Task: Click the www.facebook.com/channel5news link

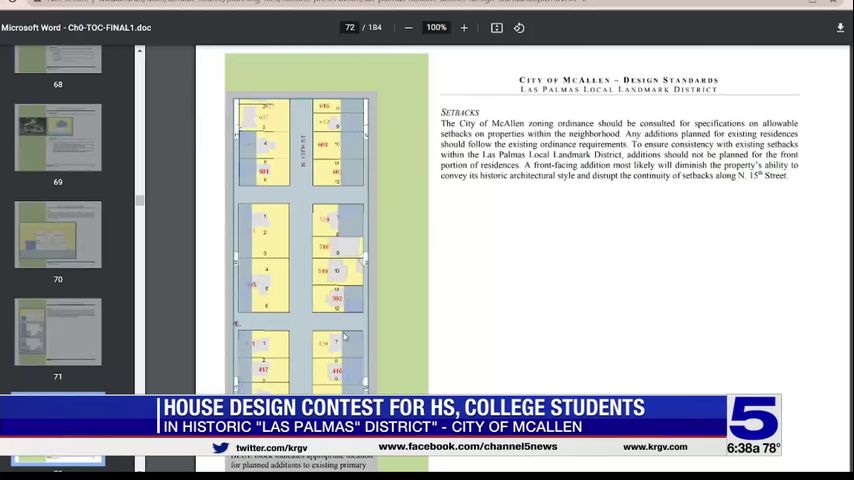Action: point(467,447)
